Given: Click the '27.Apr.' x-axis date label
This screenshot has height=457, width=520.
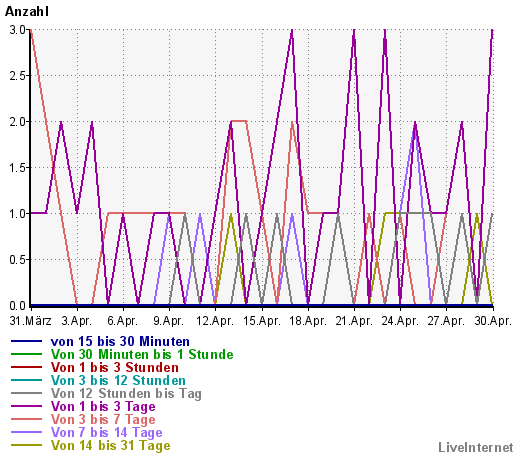Looking at the screenshot, I should click(446, 321).
